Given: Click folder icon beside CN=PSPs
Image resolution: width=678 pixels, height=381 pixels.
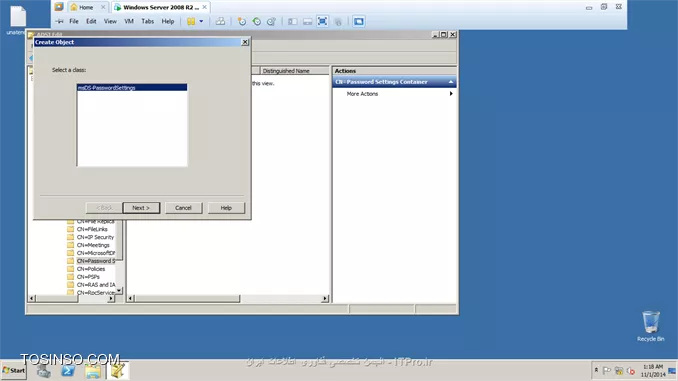Looking at the screenshot, I should pyautogui.click(x=70, y=277).
